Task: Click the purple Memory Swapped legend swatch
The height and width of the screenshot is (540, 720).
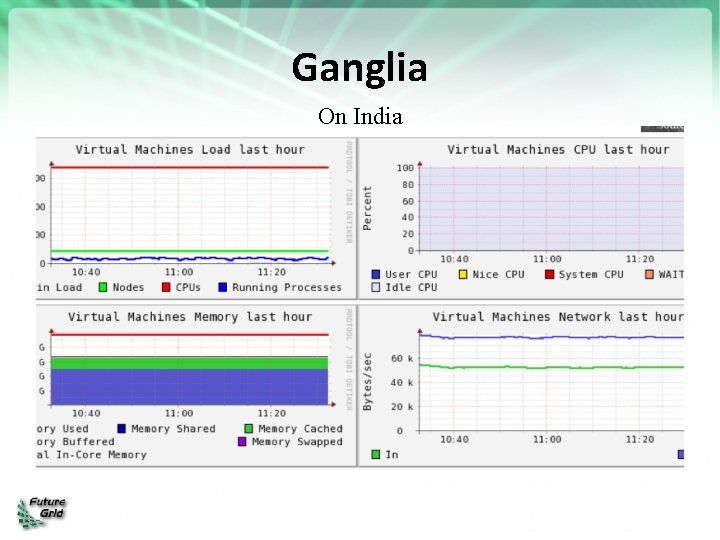Action: coord(242,442)
